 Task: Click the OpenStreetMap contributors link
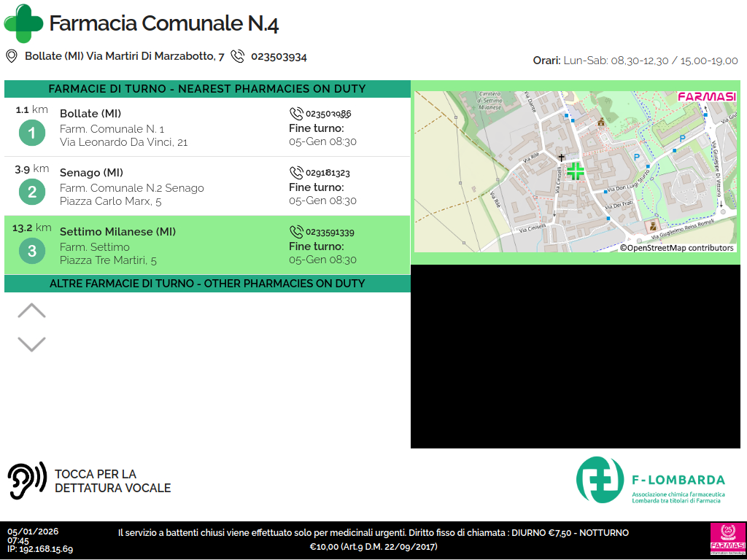coord(677,248)
